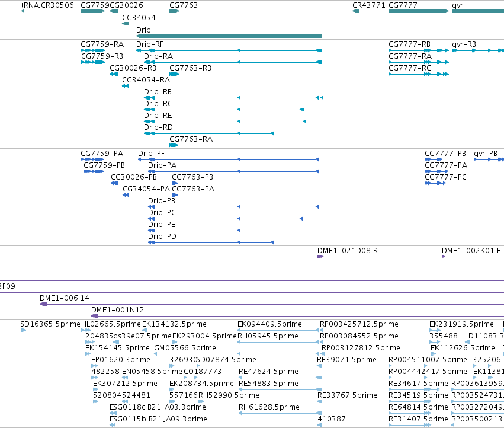Click the qvr-PB protein label
Screen dimensions: 504x428
coord(486,153)
